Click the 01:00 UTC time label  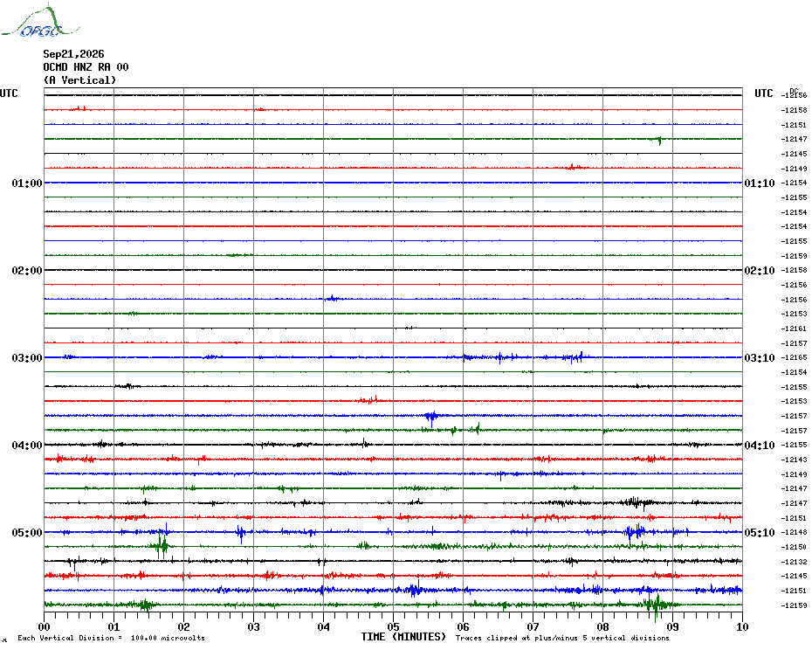point(27,183)
